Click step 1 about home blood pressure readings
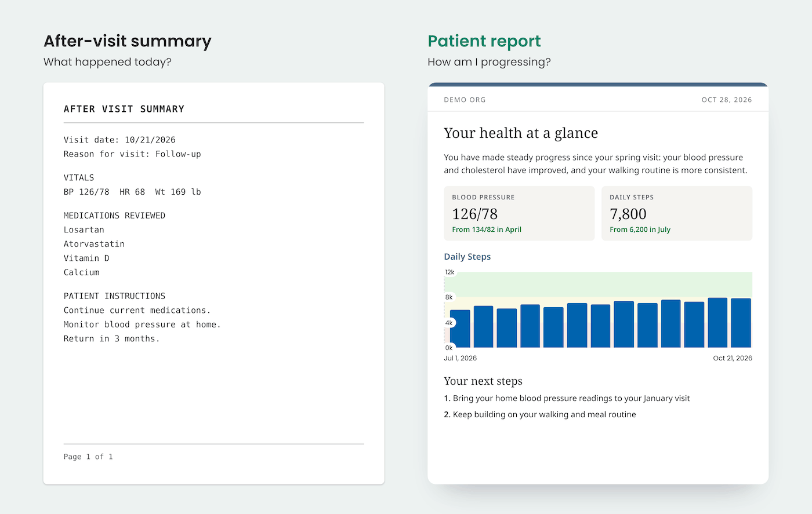The height and width of the screenshot is (514, 812). [567, 398]
